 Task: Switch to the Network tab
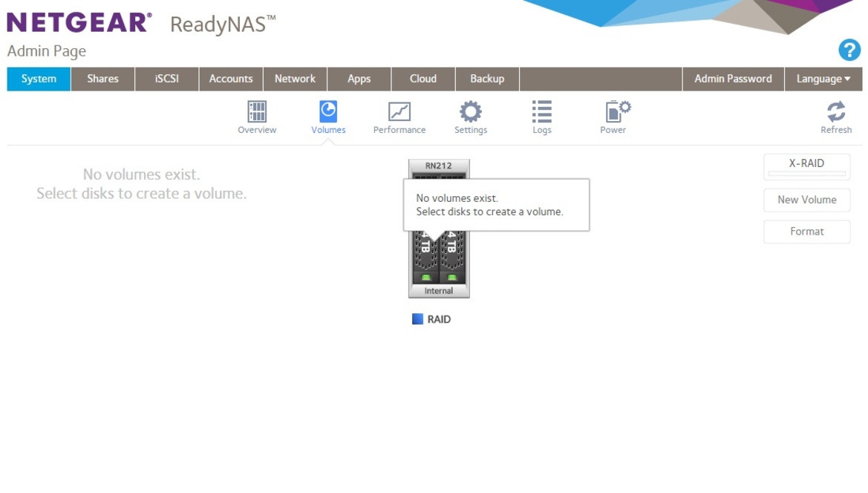click(x=295, y=79)
